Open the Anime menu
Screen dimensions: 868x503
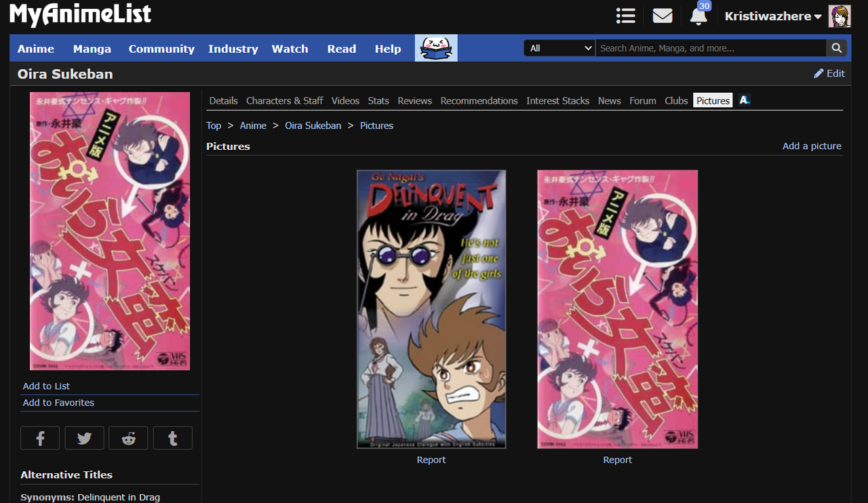pos(36,49)
